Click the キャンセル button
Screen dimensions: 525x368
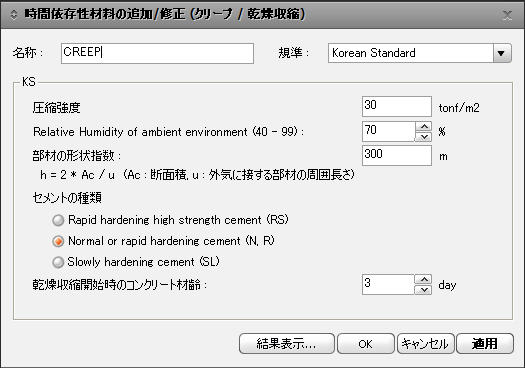pos(425,344)
